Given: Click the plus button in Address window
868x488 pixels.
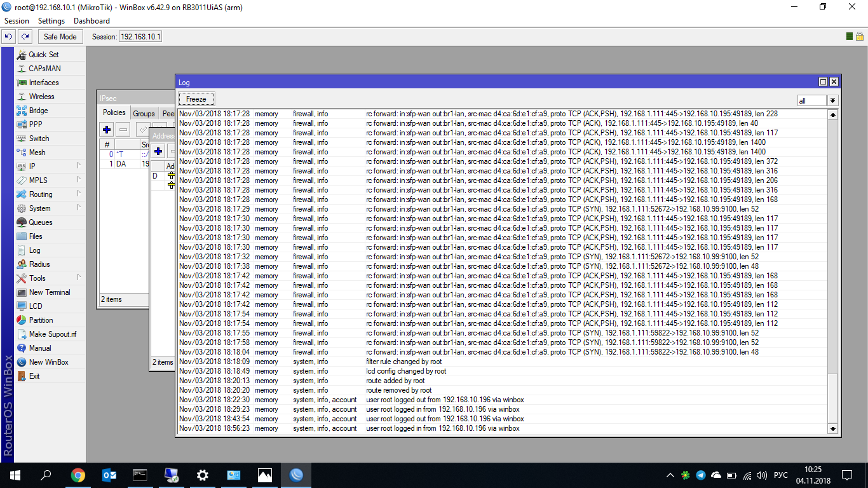Looking at the screenshot, I should (x=158, y=151).
